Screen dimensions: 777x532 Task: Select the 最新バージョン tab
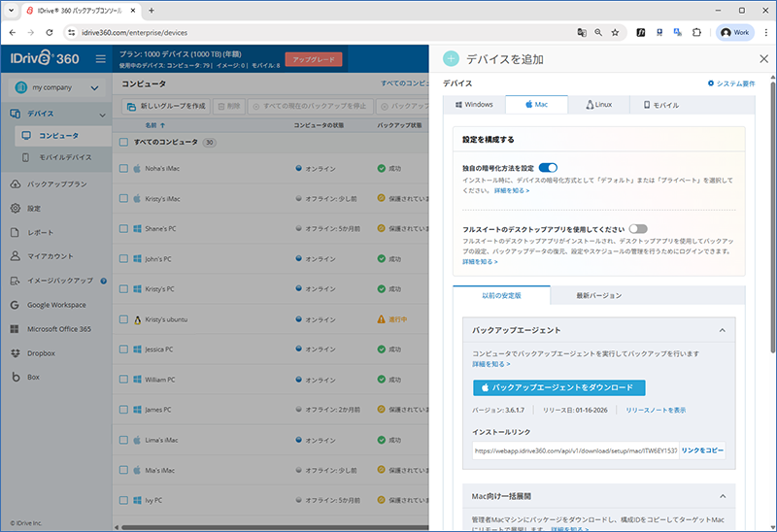(x=598, y=295)
